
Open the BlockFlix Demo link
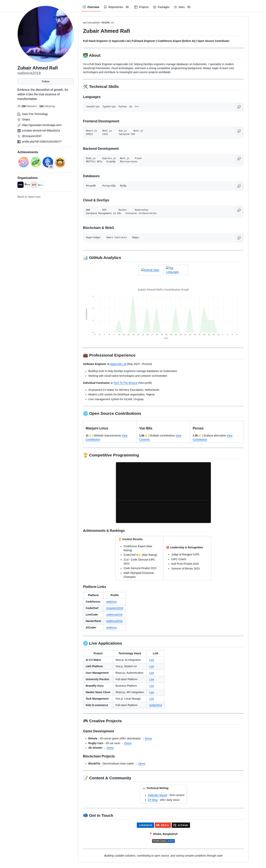pyautogui.click(x=142, y=763)
